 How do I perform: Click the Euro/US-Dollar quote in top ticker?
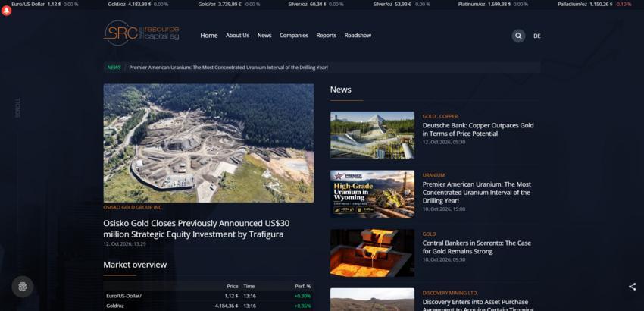click(45, 4)
